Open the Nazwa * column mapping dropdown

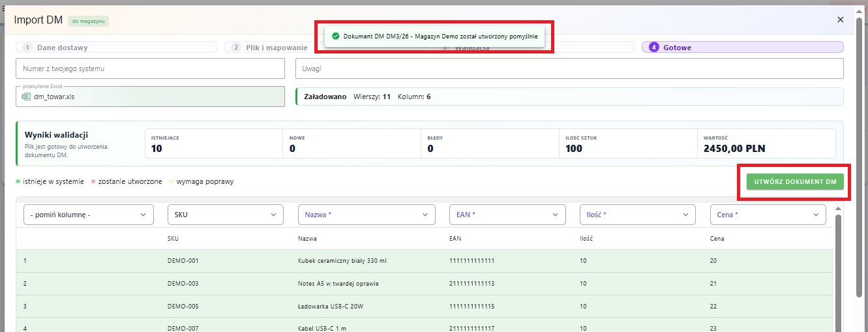[x=367, y=214]
